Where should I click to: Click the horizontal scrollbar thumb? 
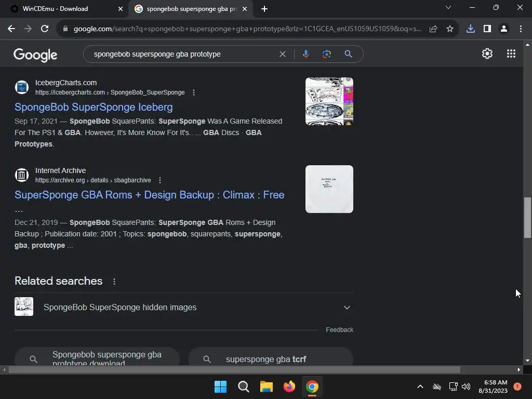tap(234, 370)
